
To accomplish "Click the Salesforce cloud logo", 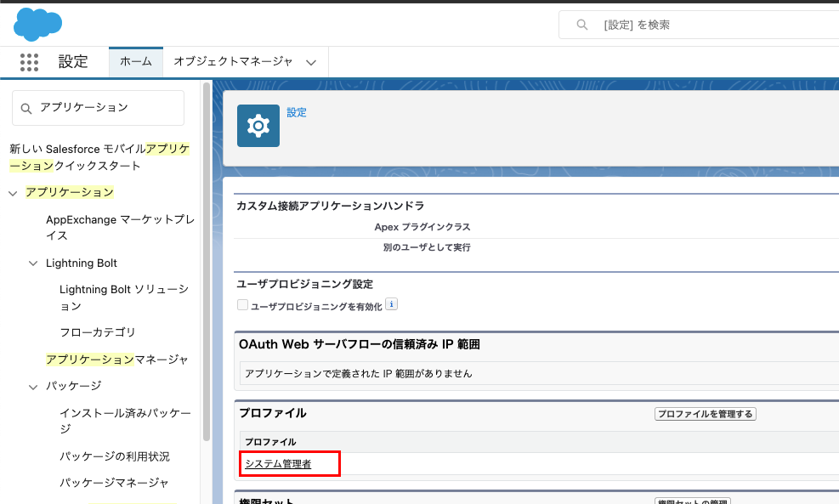I will (x=37, y=24).
